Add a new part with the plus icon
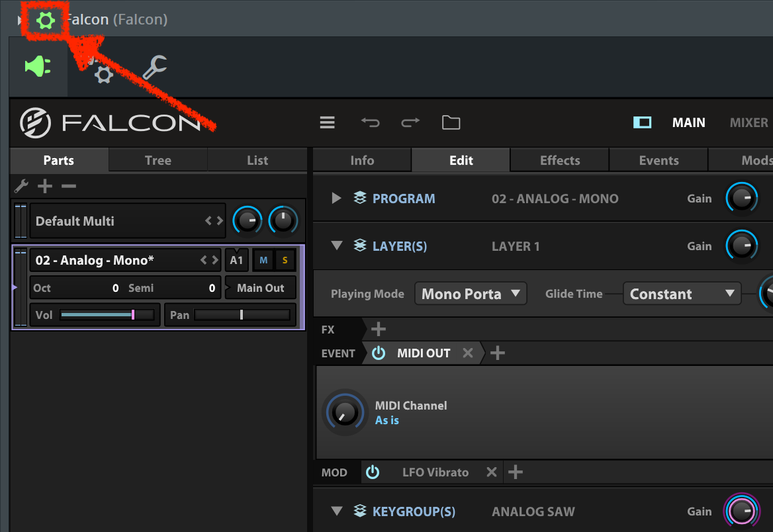773x532 pixels. click(44, 186)
